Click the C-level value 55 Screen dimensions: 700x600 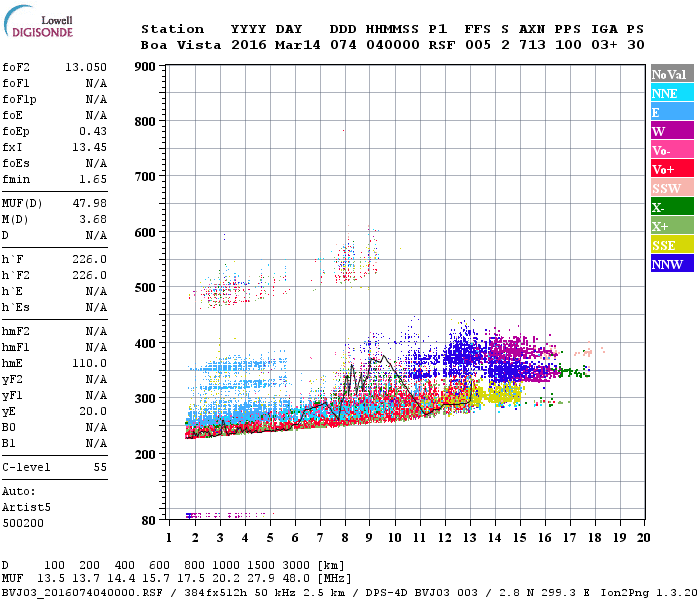pyautogui.click(x=100, y=467)
